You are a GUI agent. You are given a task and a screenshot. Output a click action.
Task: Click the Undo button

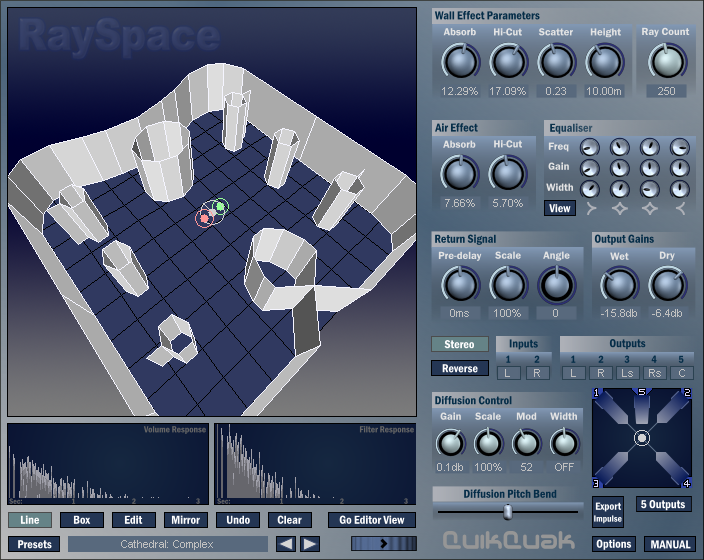pyautogui.click(x=238, y=520)
